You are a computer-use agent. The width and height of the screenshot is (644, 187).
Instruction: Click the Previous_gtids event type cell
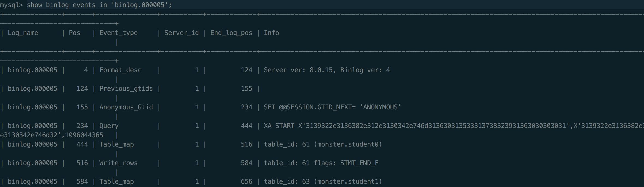click(x=126, y=89)
